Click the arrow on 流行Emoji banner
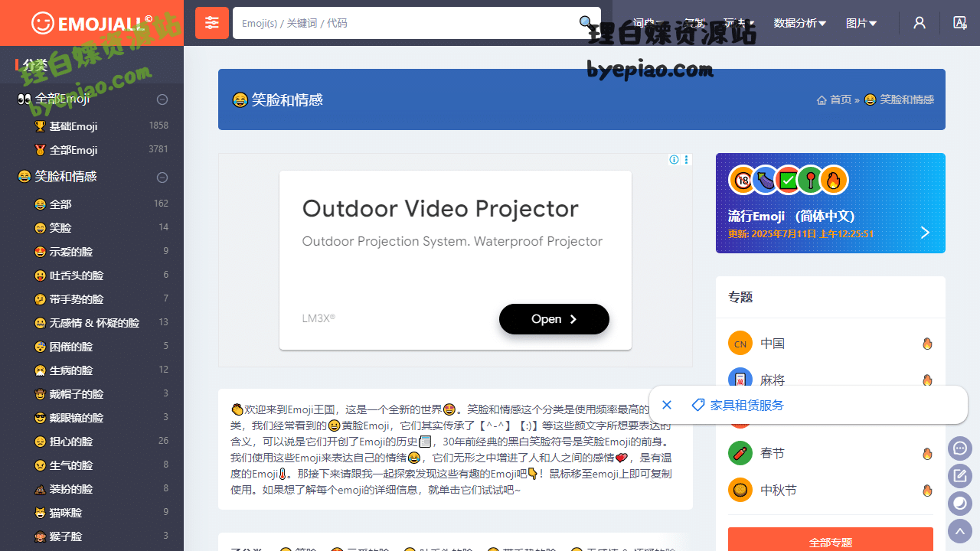The width and height of the screenshot is (980, 551). 925,233
